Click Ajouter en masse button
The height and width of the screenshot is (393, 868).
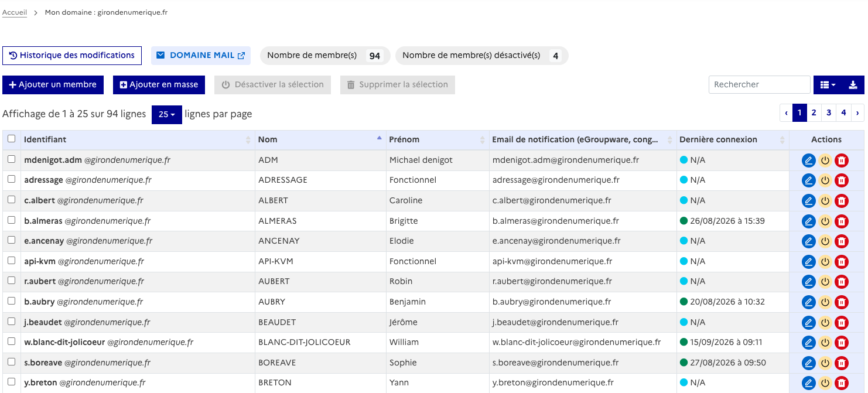[159, 85]
